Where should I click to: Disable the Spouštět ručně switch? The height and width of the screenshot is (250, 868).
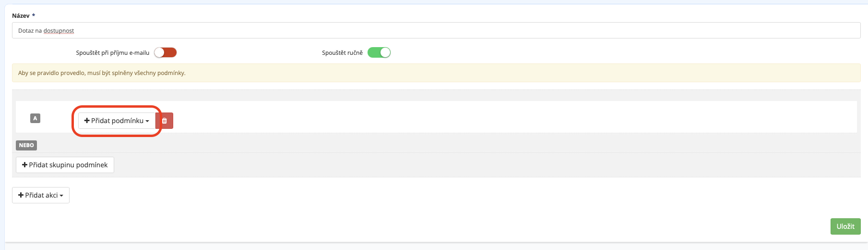(x=379, y=52)
